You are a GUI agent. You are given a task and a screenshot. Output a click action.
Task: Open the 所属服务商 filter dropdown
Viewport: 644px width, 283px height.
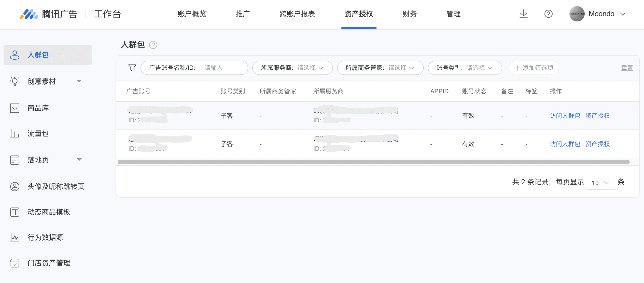[x=292, y=68]
